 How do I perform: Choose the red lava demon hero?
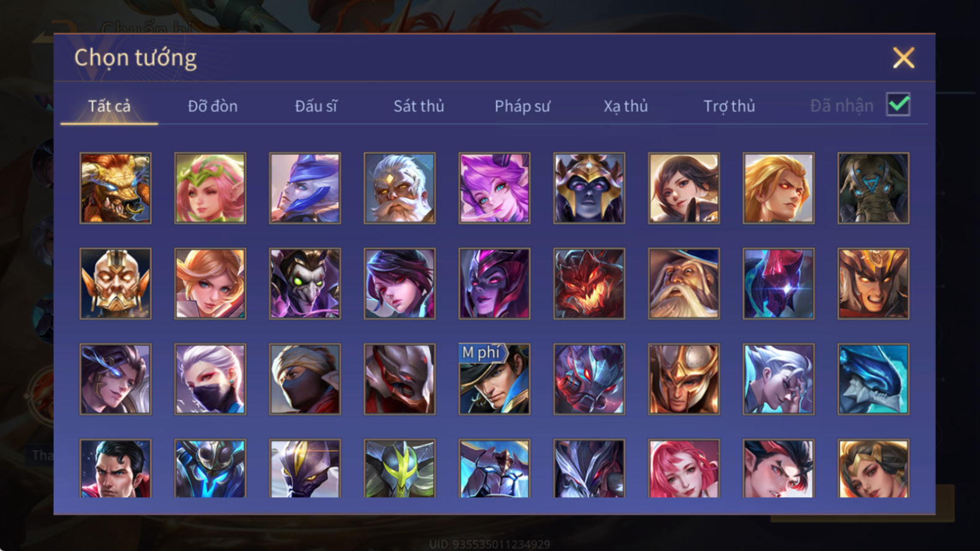(589, 284)
